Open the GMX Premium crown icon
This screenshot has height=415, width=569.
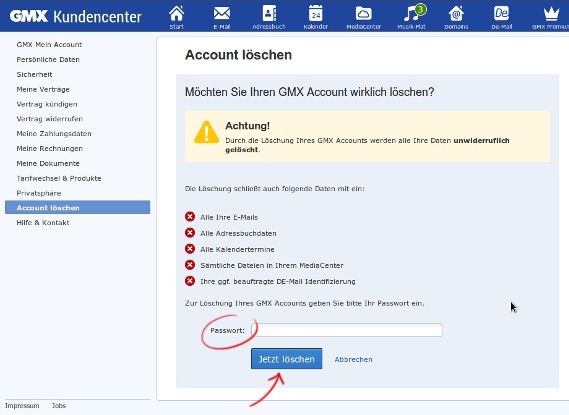(551, 17)
